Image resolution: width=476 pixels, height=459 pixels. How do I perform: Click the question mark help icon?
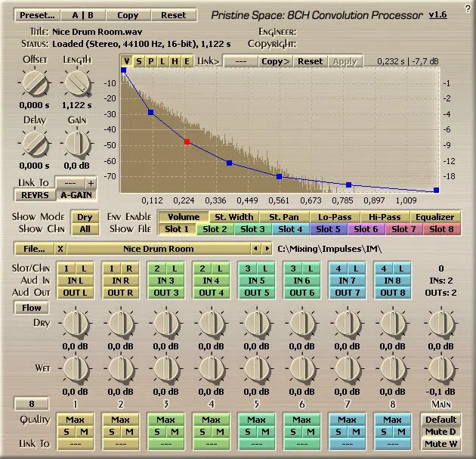tap(468, 8)
